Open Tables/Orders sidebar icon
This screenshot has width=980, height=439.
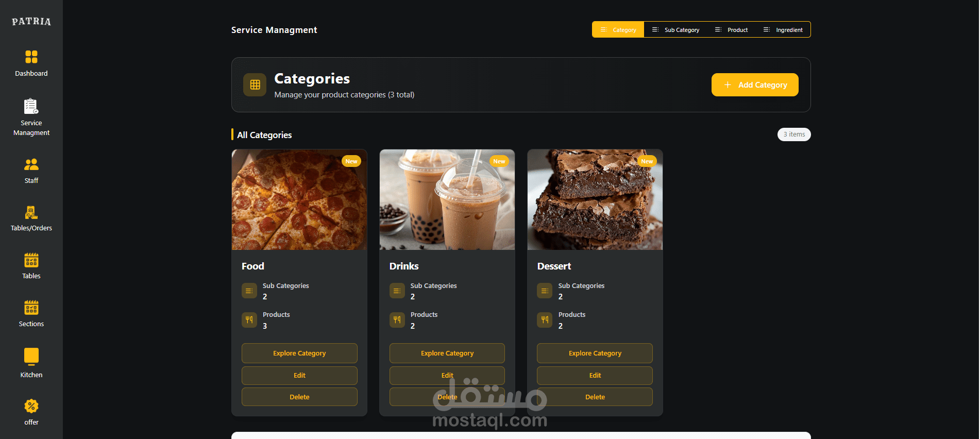click(31, 212)
